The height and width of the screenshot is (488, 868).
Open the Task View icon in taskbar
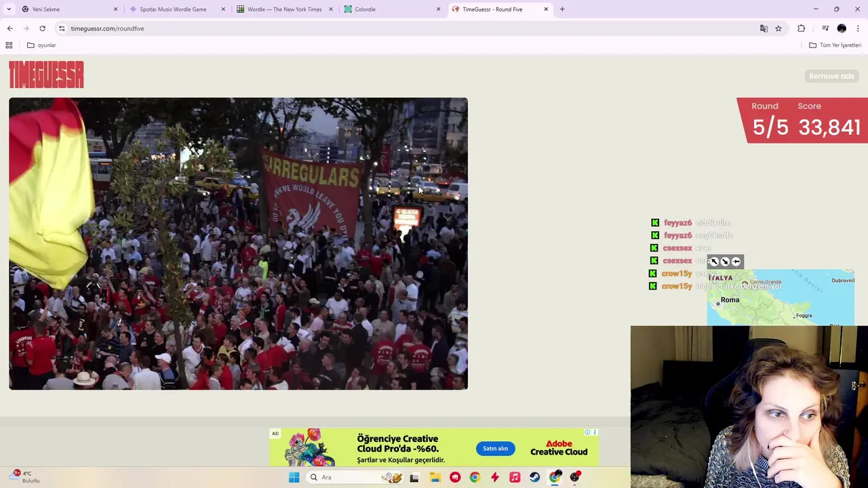tap(414, 477)
